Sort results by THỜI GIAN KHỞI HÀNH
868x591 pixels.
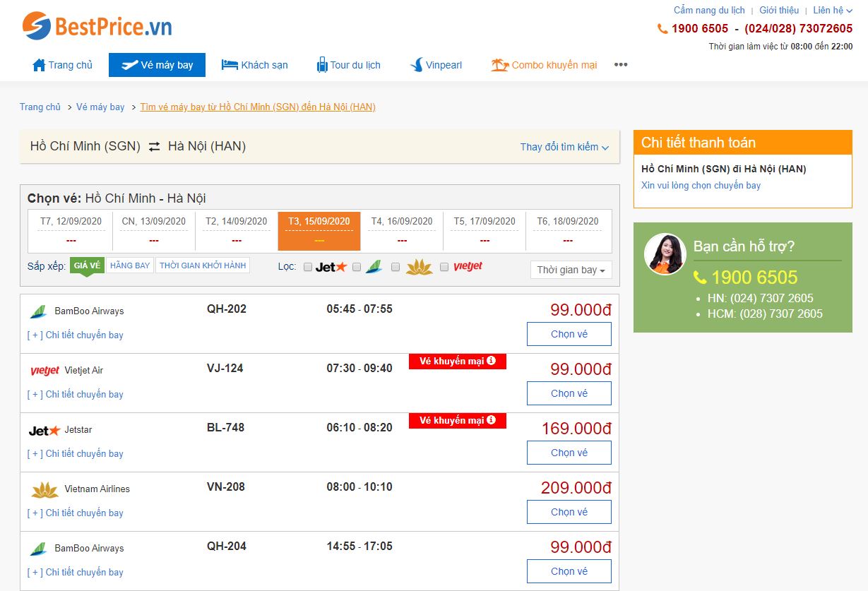click(203, 265)
